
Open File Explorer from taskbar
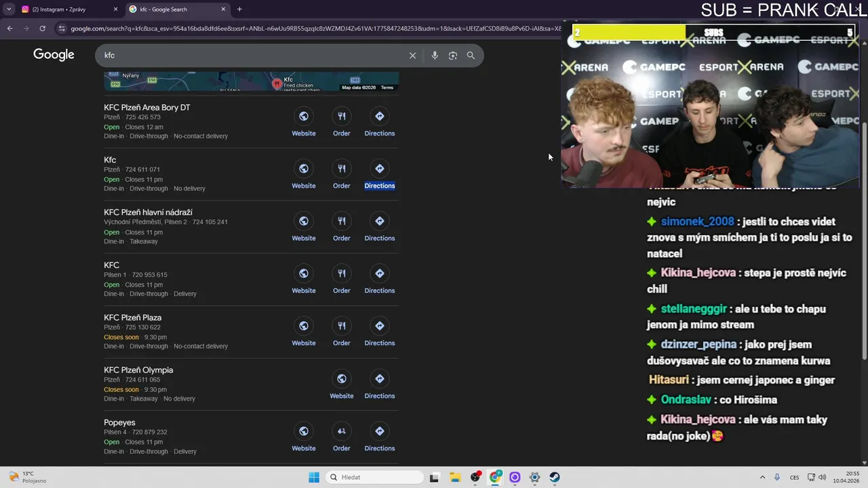coord(454,477)
